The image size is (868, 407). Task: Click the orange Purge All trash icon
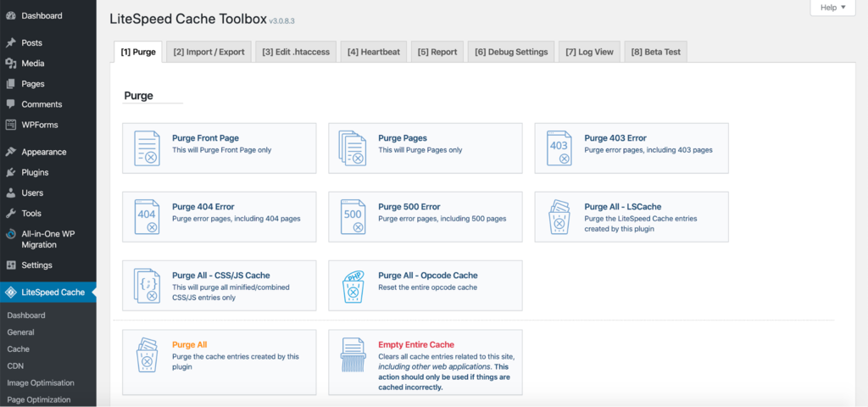point(147,355)
